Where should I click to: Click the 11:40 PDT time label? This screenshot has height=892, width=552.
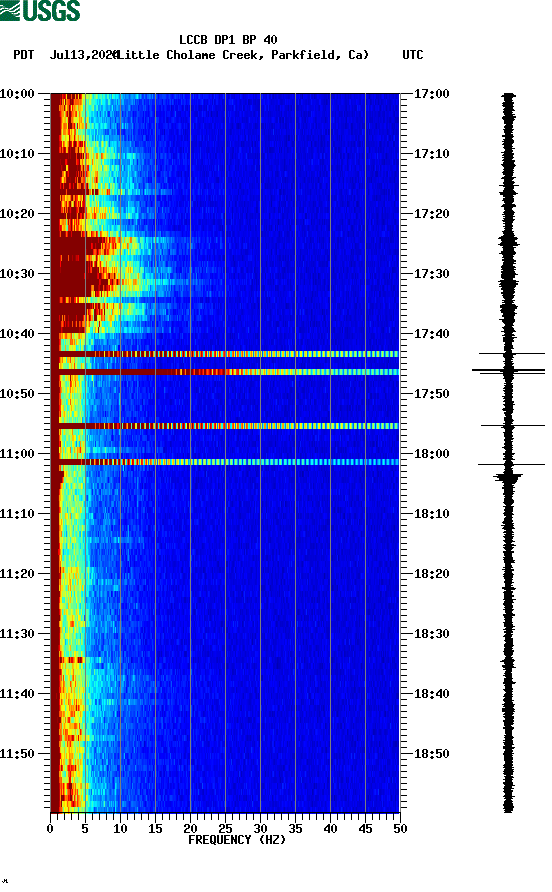pos(17,694)
